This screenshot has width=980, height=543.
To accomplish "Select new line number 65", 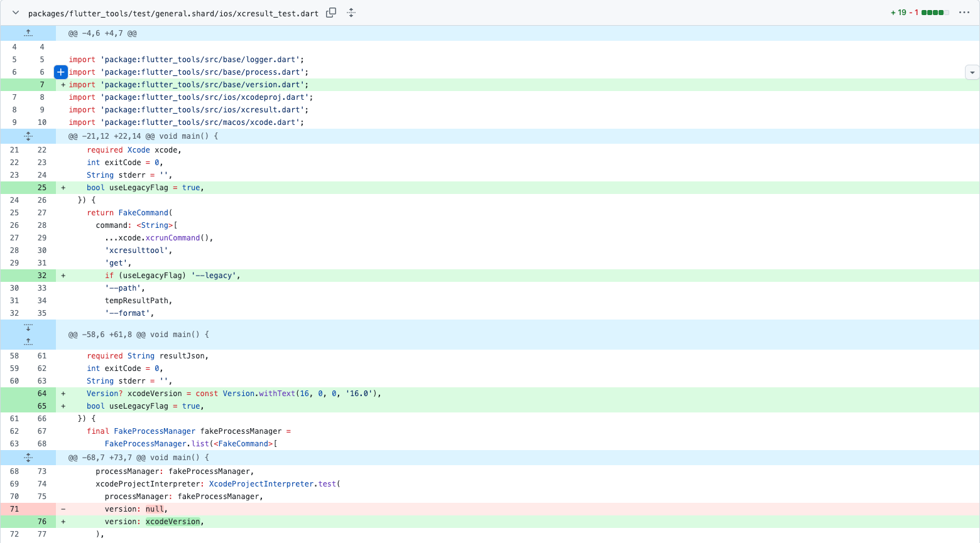I will click(42, 406).
